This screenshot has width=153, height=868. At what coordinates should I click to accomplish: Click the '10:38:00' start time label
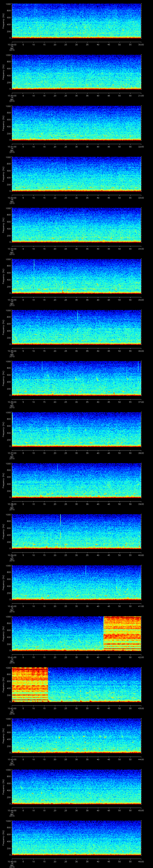click(x=12, y=504)
